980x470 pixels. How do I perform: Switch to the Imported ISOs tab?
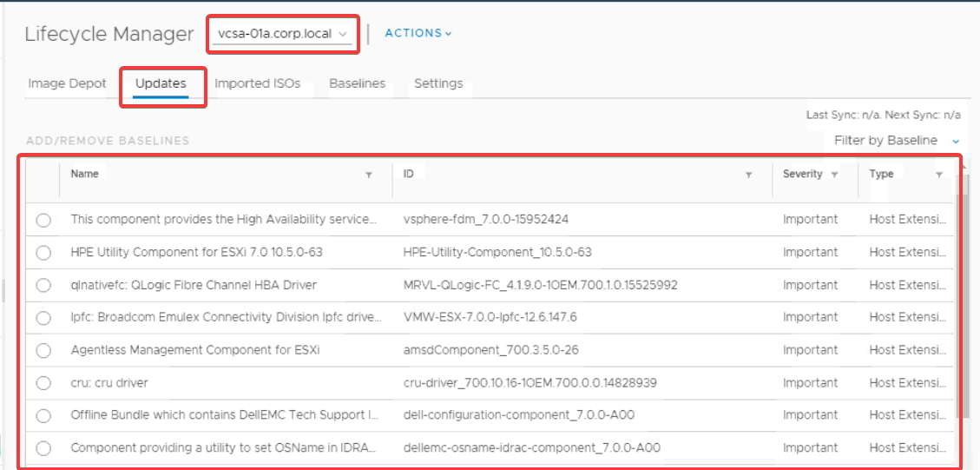point(258,83)
